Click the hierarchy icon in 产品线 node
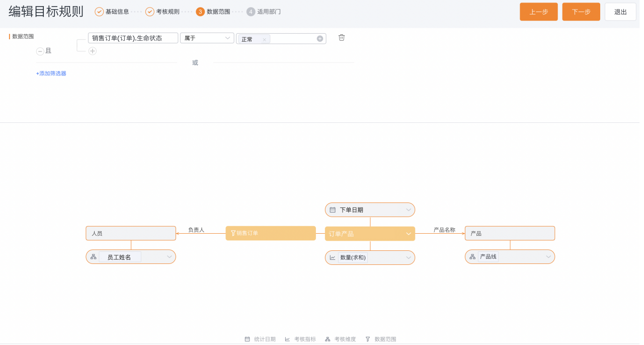The height and width of the screenshot is (345, 644). pos(472,257)
